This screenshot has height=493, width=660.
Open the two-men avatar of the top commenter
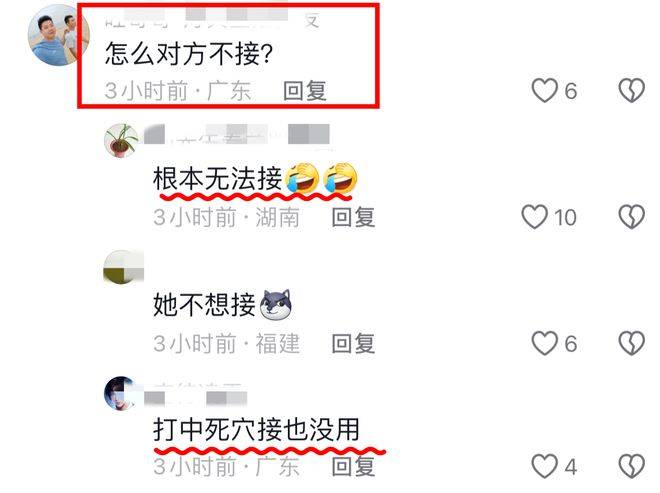(x=59, y=35)
